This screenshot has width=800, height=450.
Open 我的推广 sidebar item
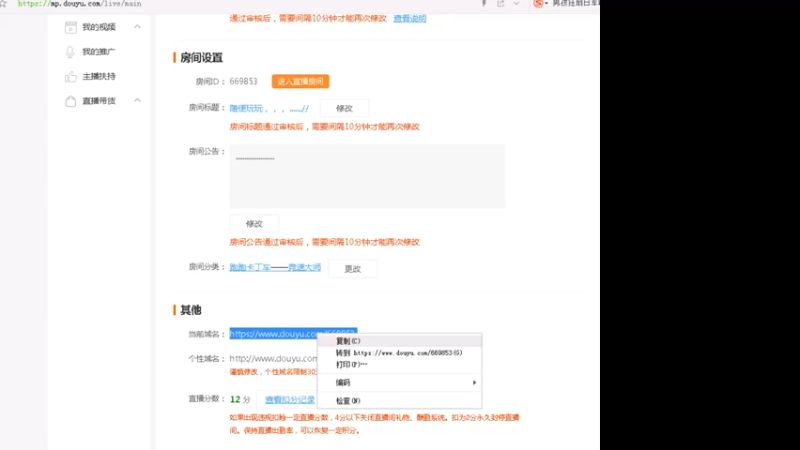[x=99, y=52]
